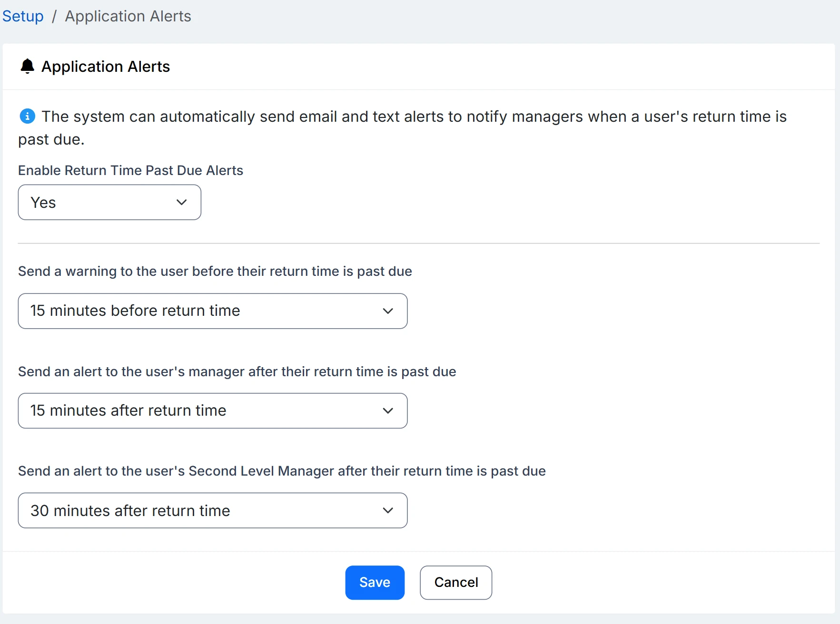840x624 pixels.
Task: Click the Application Alerts panel heading
Action: (106, 67)
